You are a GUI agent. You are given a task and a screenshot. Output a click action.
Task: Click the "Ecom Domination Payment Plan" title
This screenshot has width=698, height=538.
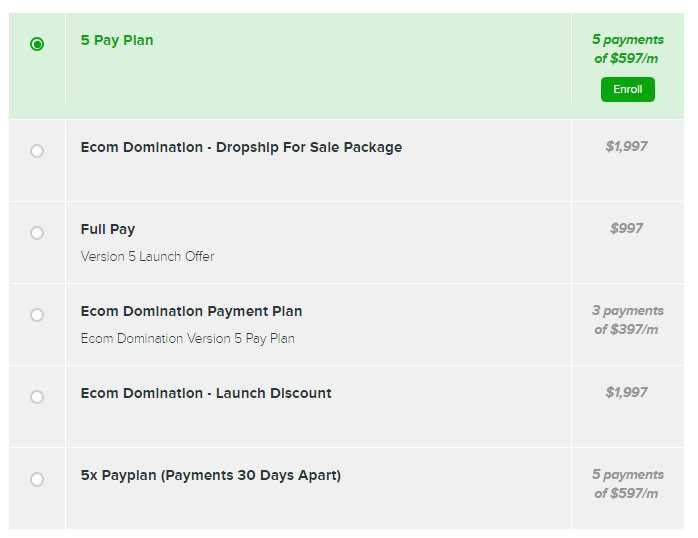(191, 311)
